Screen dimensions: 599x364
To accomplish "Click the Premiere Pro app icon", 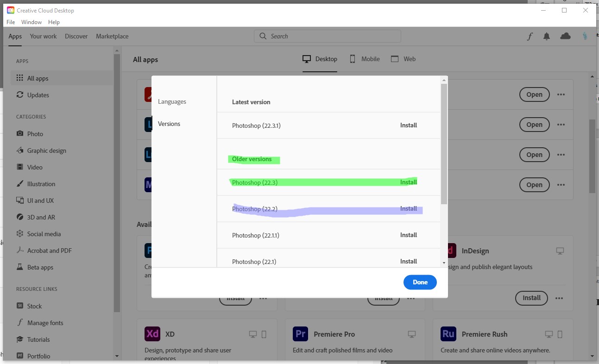I will [x=301, y=334].
